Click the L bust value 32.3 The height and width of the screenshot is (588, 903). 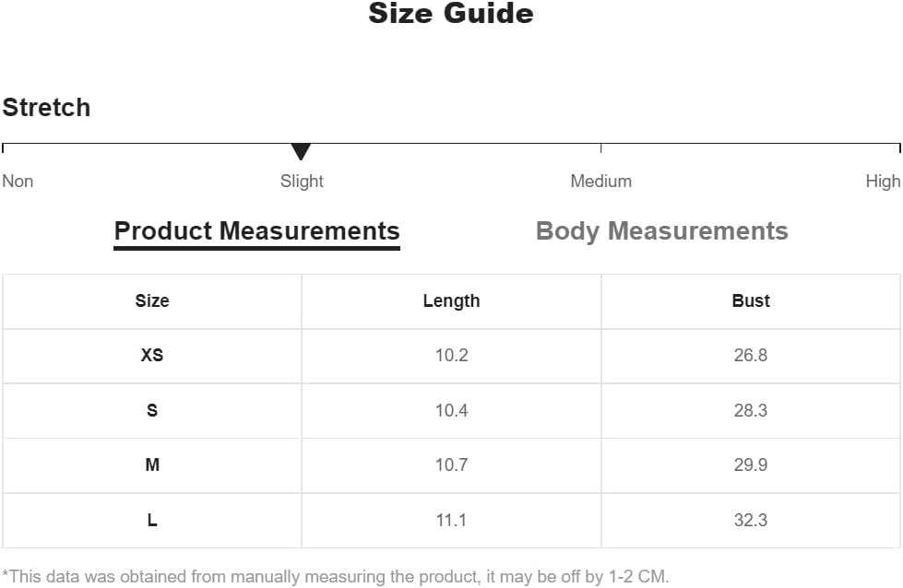(x=751, y=520)
